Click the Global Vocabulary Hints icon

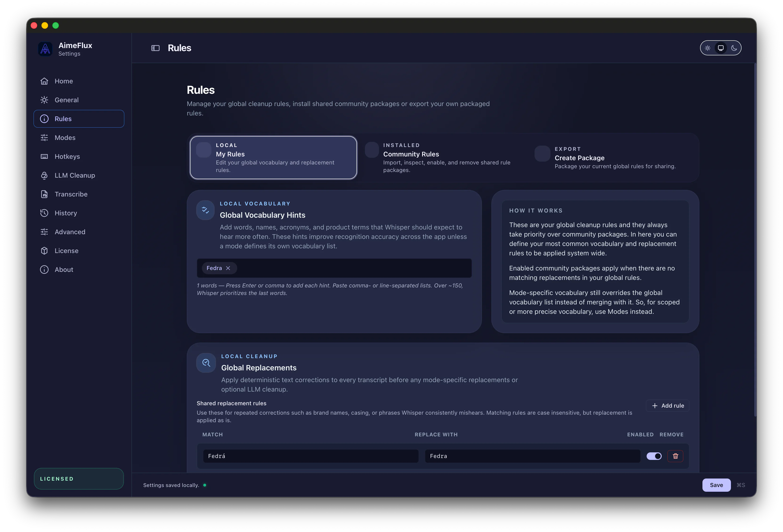coord(205,210)
